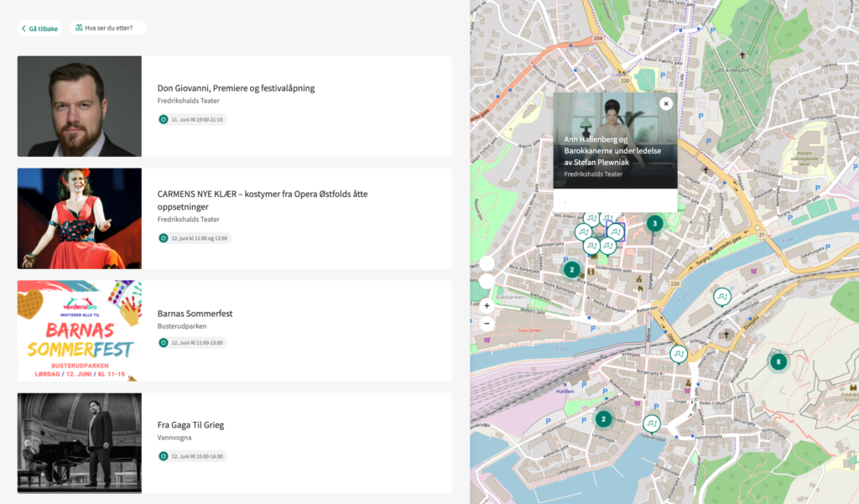Select the music marker near Tollbubrygga

(x=651, y=423)
